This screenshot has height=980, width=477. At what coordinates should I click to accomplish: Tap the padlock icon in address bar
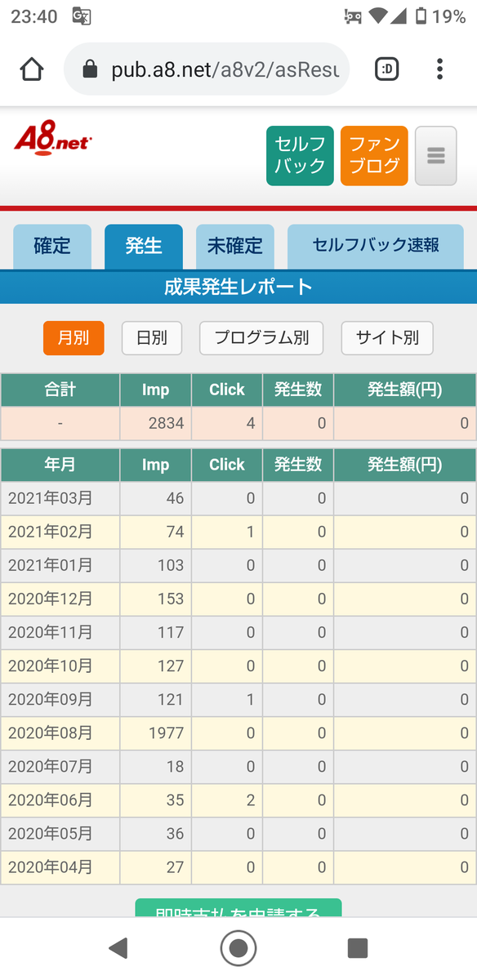pyautogui.click(x=90, y=70)
